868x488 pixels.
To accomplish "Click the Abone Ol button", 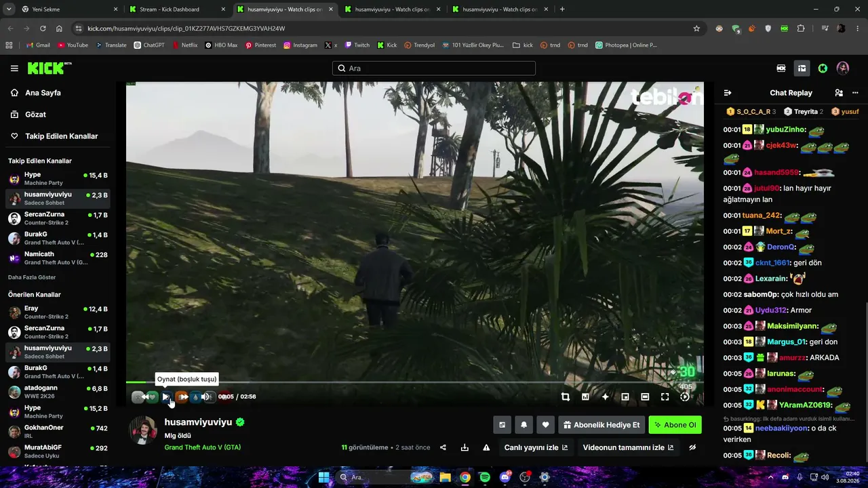I will coord(675,425).
